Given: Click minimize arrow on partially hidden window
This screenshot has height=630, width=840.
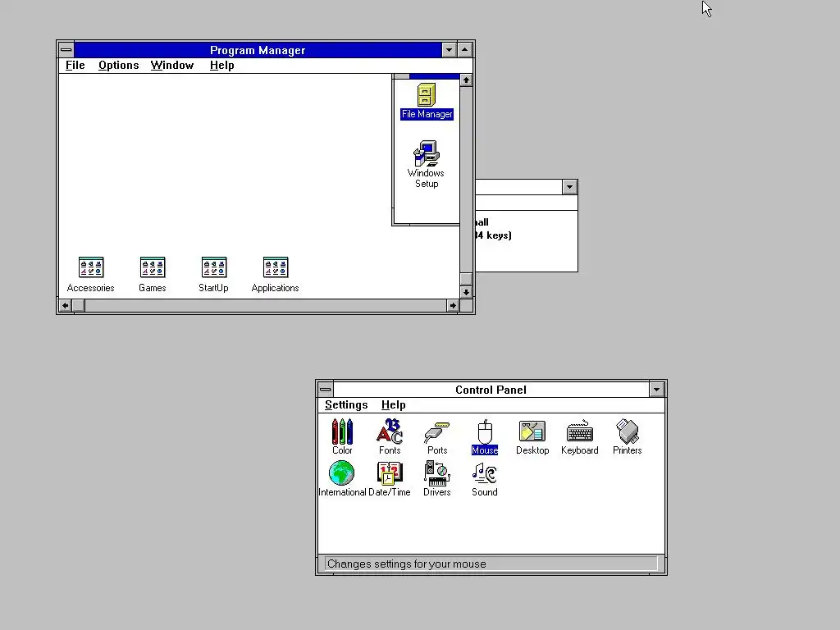Looking at the screenshot, I should coord(569,187).
